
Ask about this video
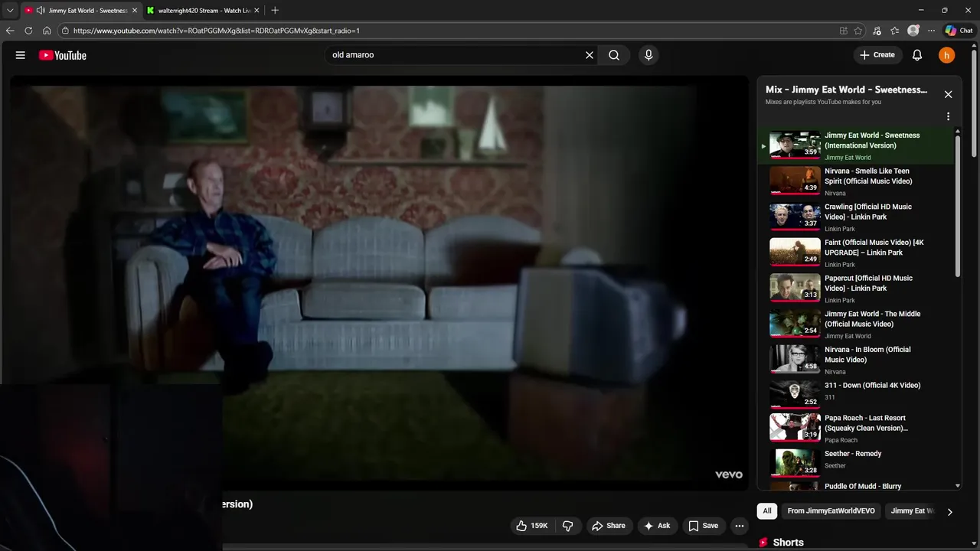point(657,526)
